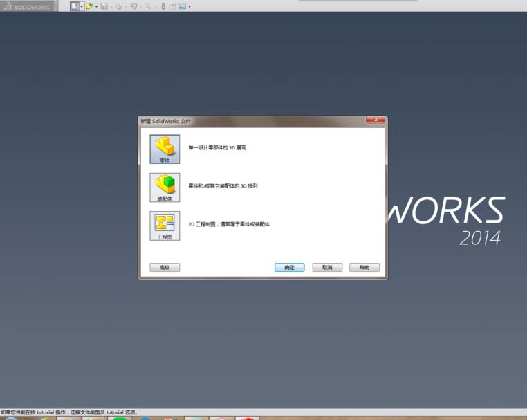The height and width of the screenshot is (420, 527).
Task: Click the Save disk icon in toolbar
Action: [104, 6]
